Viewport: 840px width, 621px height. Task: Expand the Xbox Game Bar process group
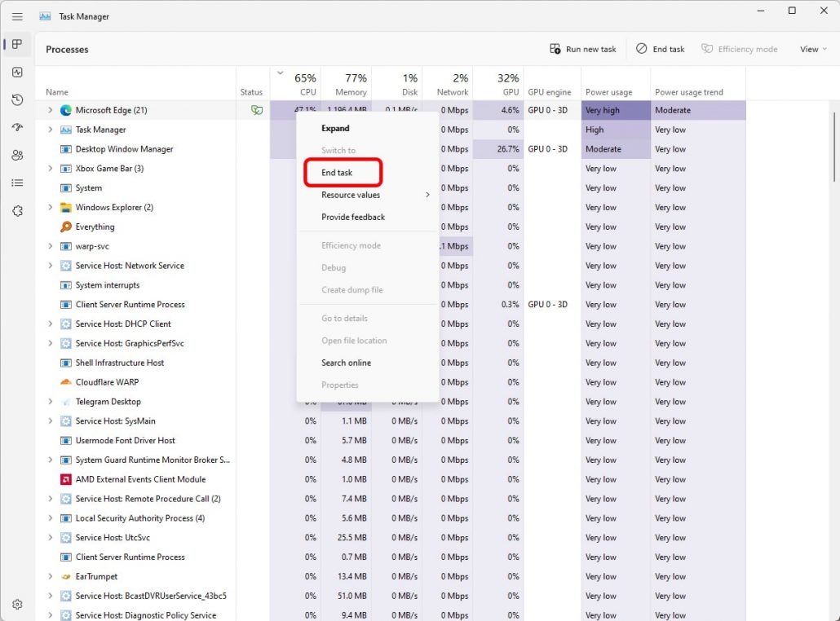click(x=50, y=169)
